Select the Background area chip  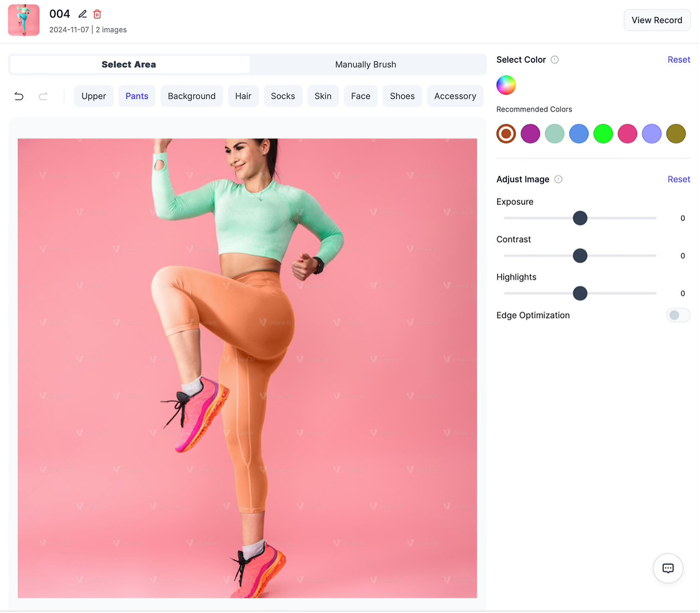(191, 96)
